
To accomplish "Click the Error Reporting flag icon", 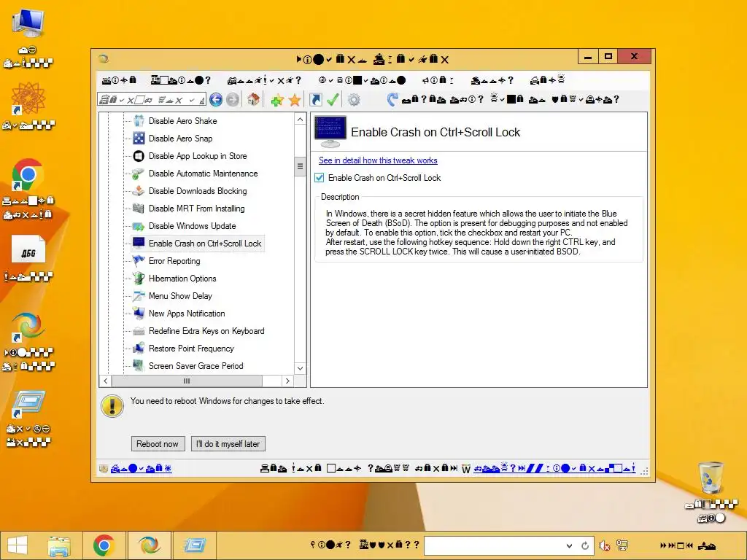I will coord(139,261).
